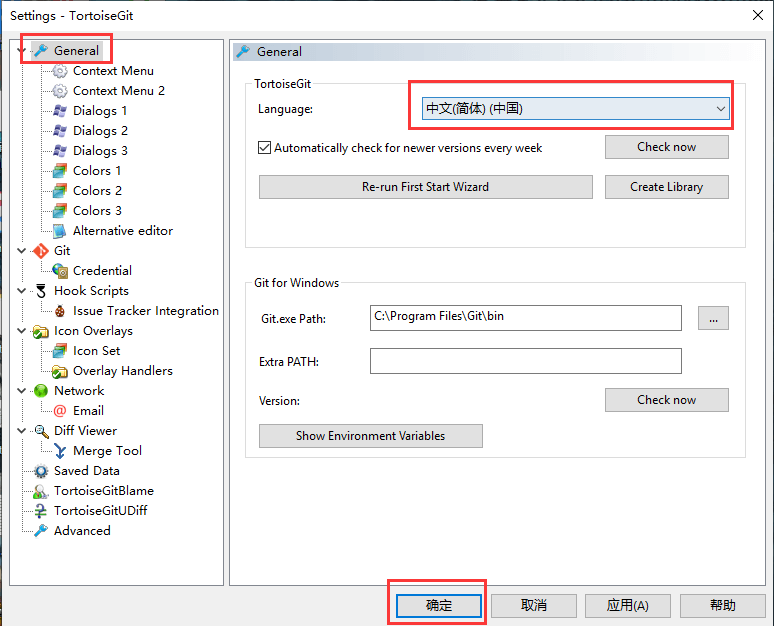Viewport: 774px width, 626px height.
Task: Click Check now beside Version
Action: tap(666, 400)
